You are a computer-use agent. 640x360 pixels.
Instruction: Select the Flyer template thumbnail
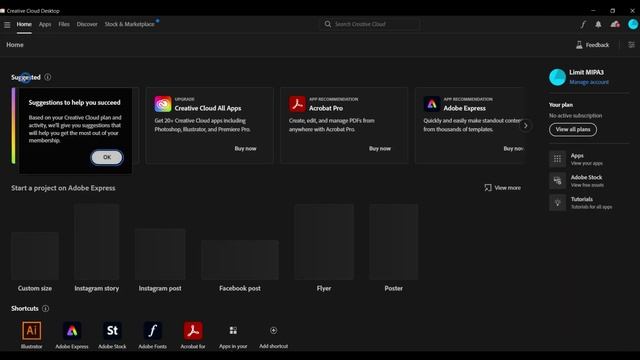324,242
